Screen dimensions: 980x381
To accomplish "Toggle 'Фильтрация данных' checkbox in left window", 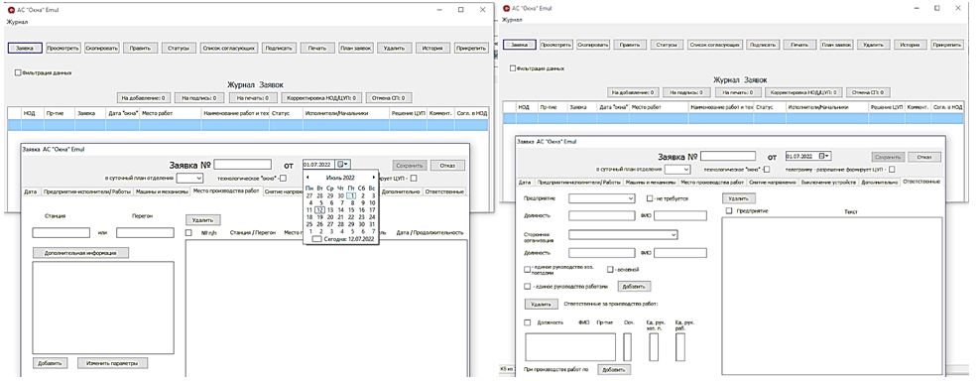I will (x=18, y=72).
